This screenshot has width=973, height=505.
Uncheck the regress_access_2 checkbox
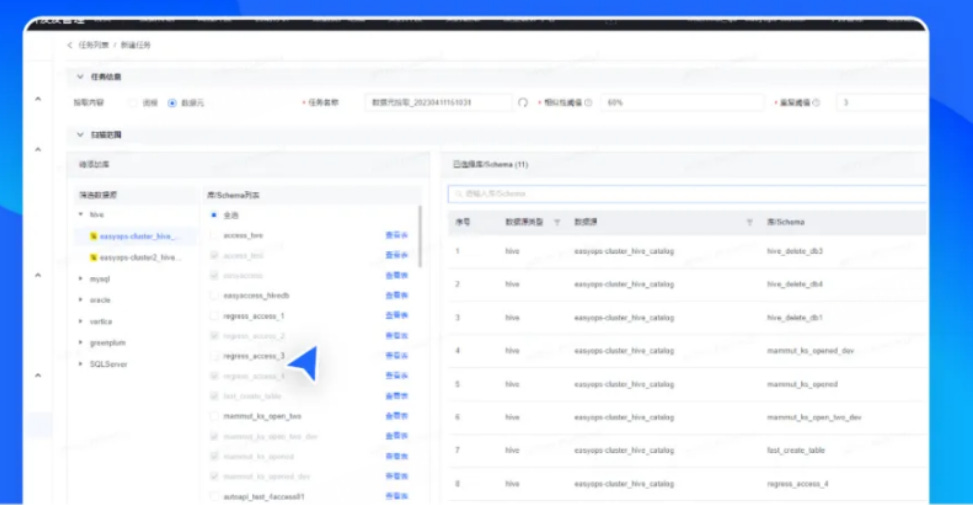tap(214, 336)
